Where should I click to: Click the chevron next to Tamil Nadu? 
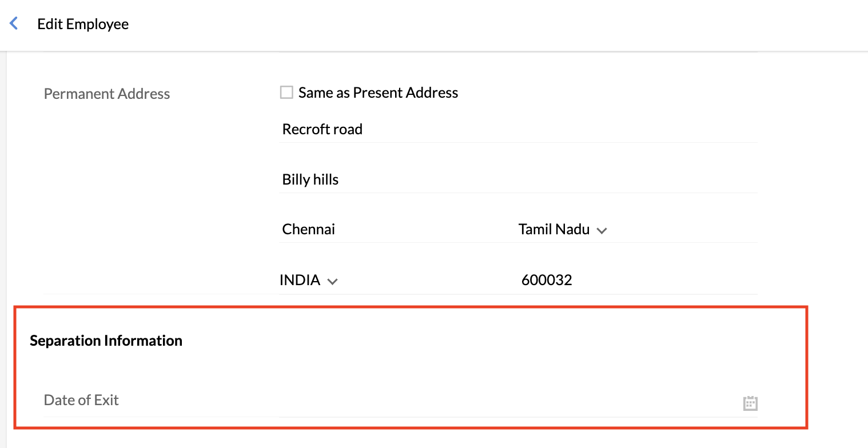tap(601, 231)
